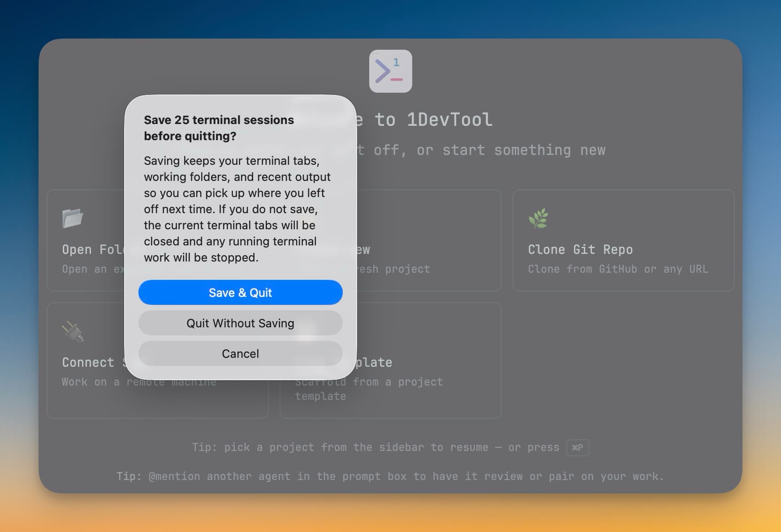Click the 1DevTool terminal logo icon
This screenshot has height=532, width=781.
(390, 71)
